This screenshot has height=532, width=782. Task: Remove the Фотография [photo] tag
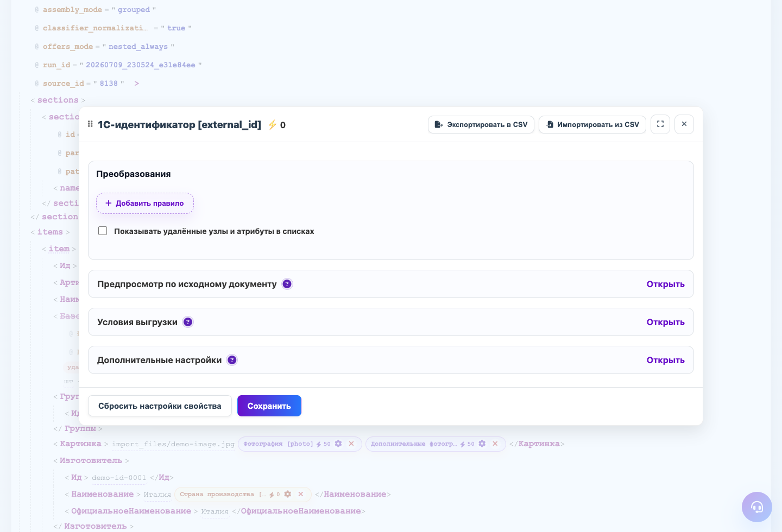351,444
